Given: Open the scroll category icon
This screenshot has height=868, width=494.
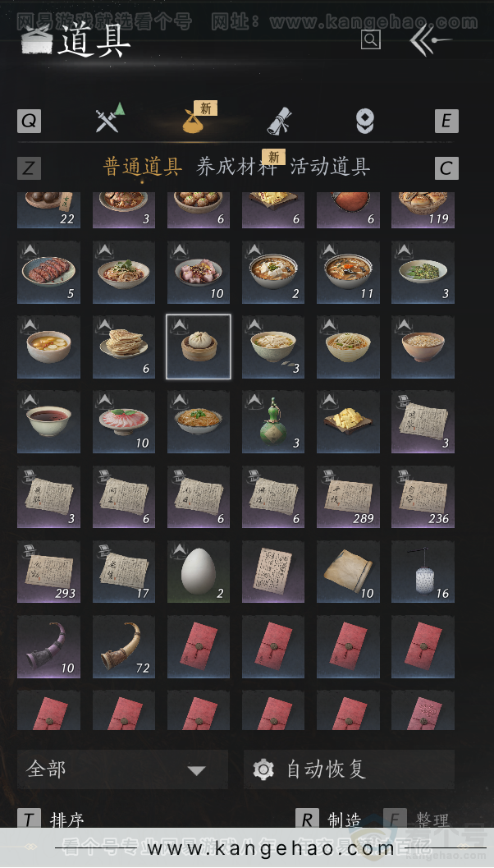Looking at the screenshot, I should tap(280, 120).
